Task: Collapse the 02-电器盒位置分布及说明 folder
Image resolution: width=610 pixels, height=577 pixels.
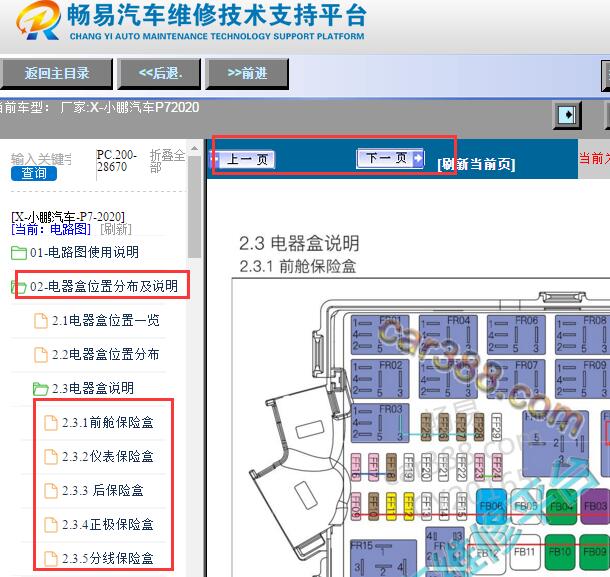Action: coord(103,286)
